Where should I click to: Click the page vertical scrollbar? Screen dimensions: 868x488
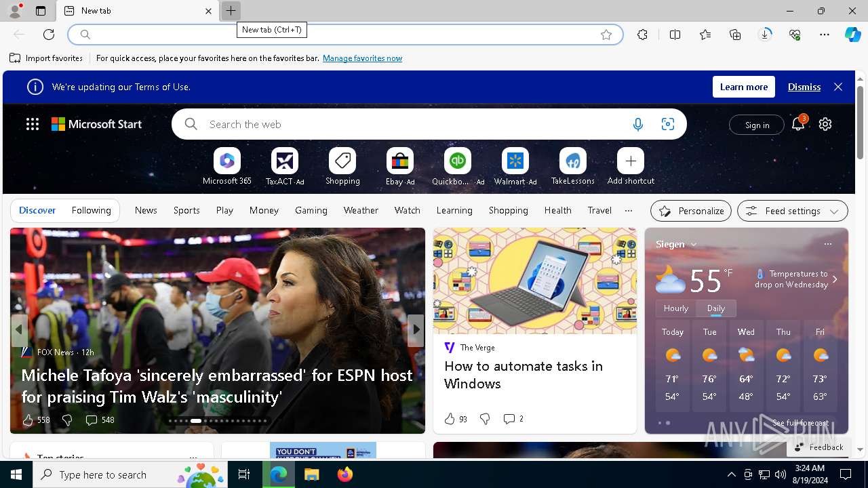pos(860,122)
